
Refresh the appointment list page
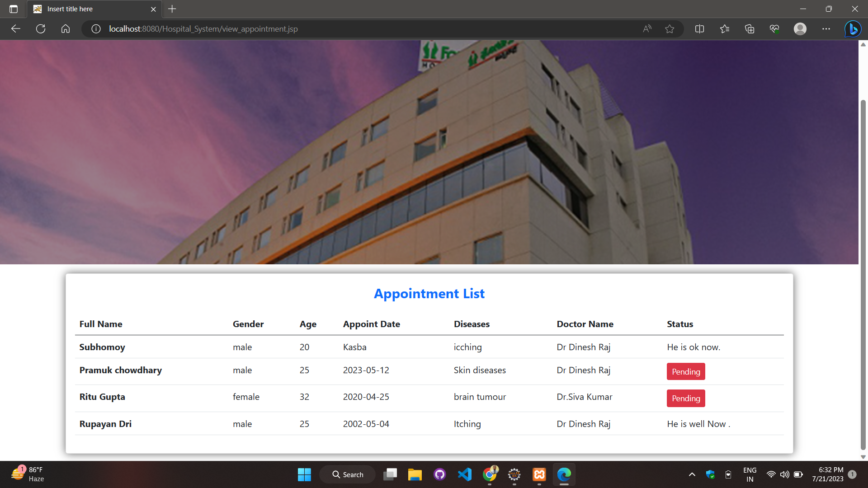tap(40, 28)
